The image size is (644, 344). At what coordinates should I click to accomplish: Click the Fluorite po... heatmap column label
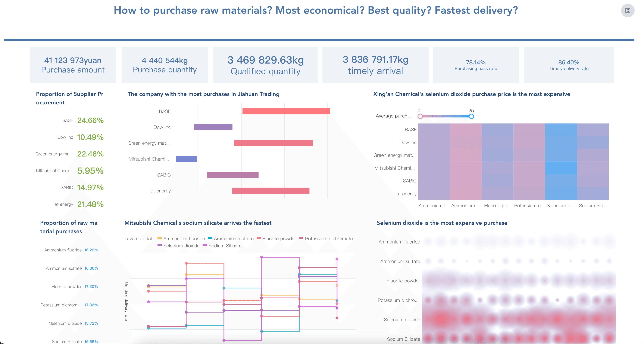coord(497,206)
